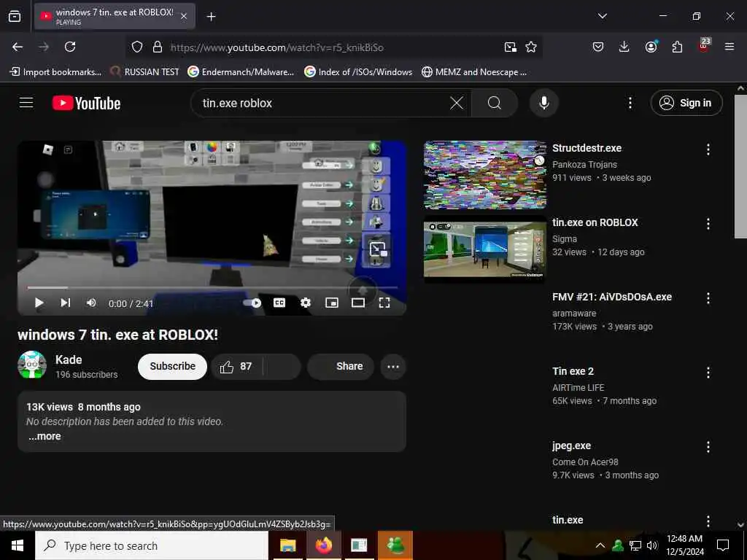Go to YouTube home via logo
Image resolution: width=747 pixels, height=560 pixels.
[x=87, y=103]
